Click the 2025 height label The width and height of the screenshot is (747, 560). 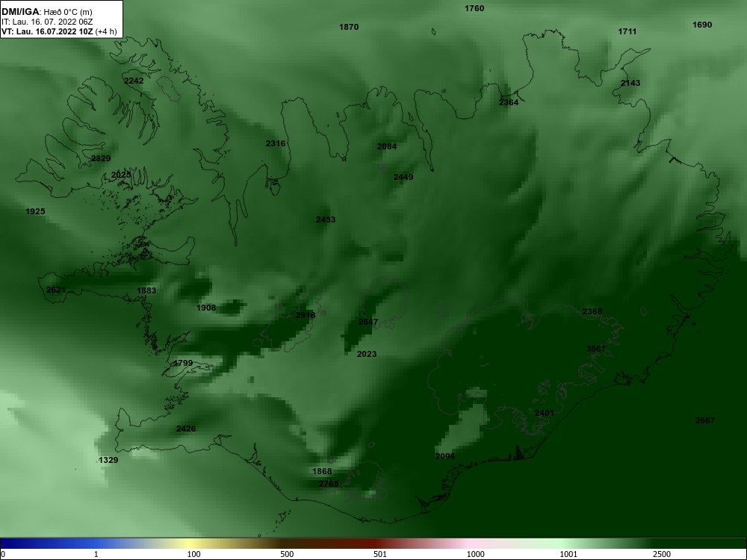pyautogui.click(x=121, y=175)
